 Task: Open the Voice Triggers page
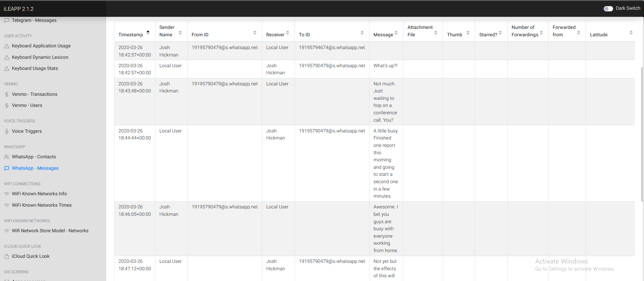click(27, 131)
